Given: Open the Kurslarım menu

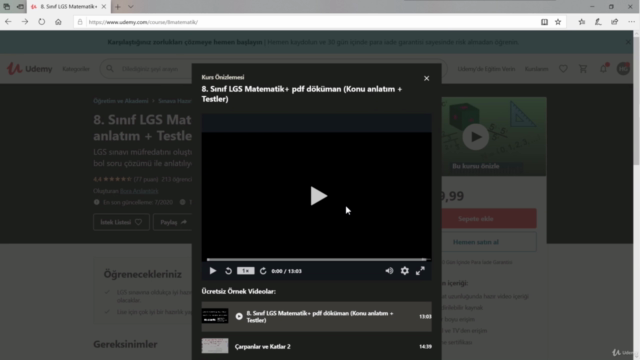Looking at the screenshot, I should tap(536, 69).
